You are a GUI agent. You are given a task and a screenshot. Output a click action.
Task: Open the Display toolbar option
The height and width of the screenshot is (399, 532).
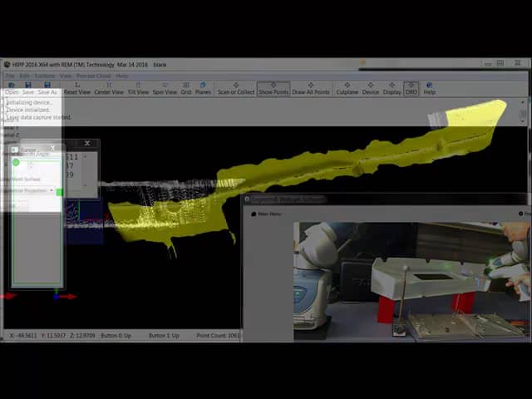[x=392, y=88]
